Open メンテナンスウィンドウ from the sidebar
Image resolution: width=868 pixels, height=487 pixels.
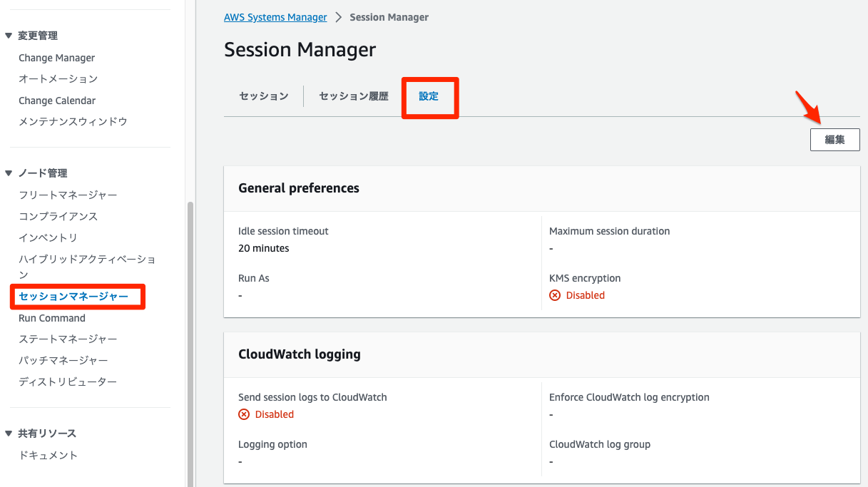[73, 121]
